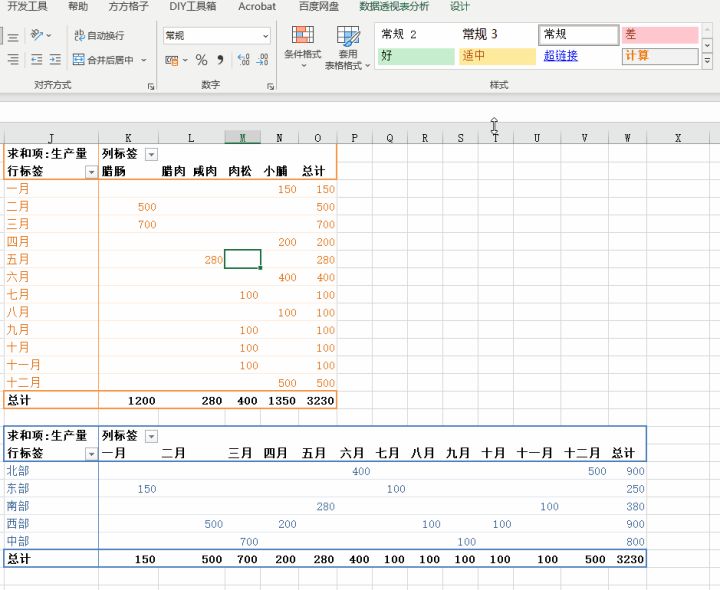Open the 常规 number format combo box

click(x=217, y=36)
